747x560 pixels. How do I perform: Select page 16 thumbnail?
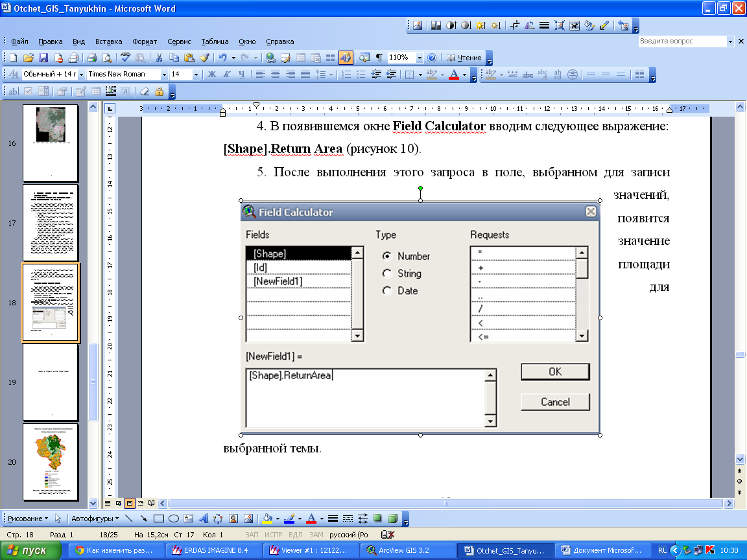click(51, 143)
